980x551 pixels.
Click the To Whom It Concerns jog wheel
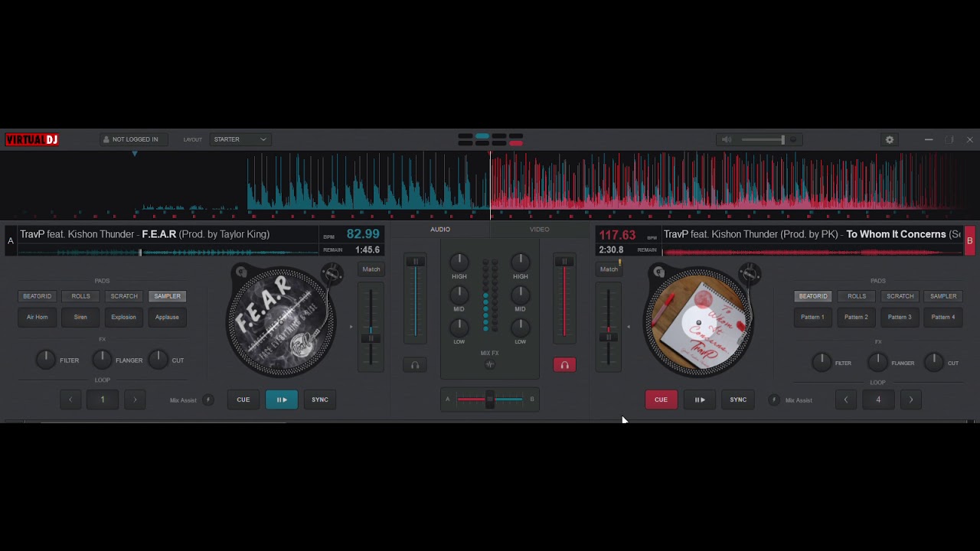[x=698, y=321]
